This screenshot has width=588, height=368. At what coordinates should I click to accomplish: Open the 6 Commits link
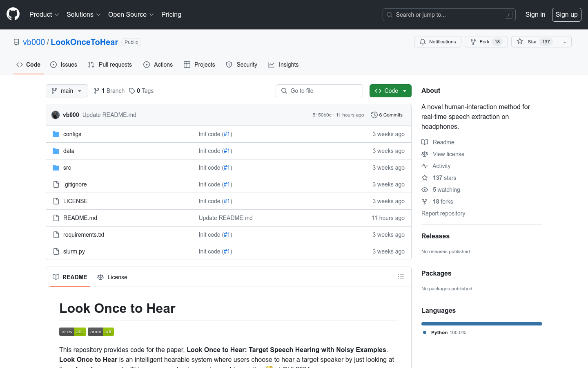[387, 115]
